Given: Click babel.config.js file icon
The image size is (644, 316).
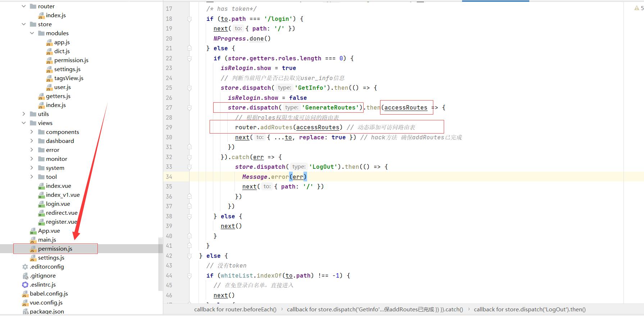Looking at the screenshot, I should coord(25,294).
